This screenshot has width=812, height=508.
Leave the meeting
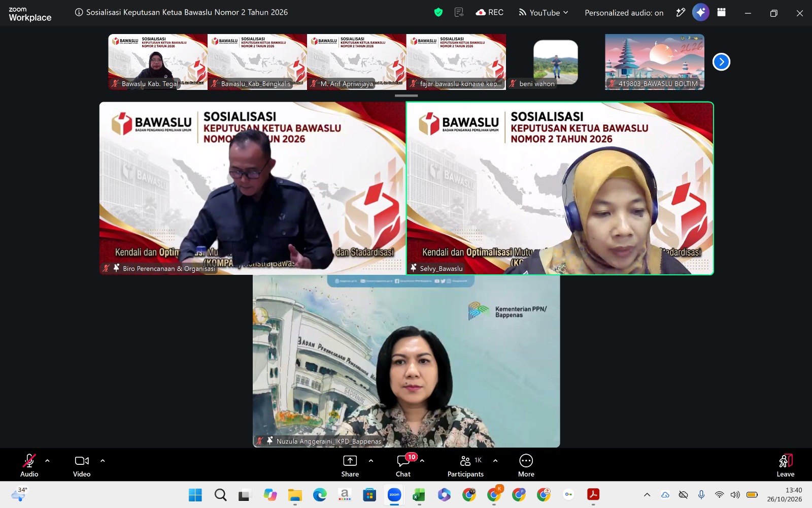click(x=786, y=465)
